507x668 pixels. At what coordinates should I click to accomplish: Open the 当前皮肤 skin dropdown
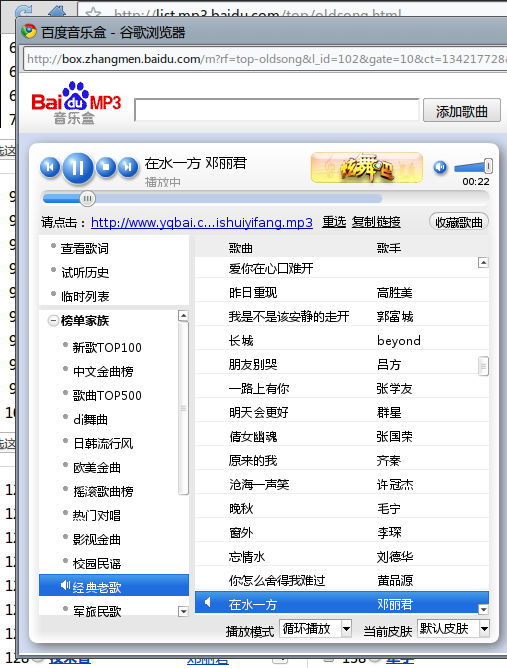453,628
